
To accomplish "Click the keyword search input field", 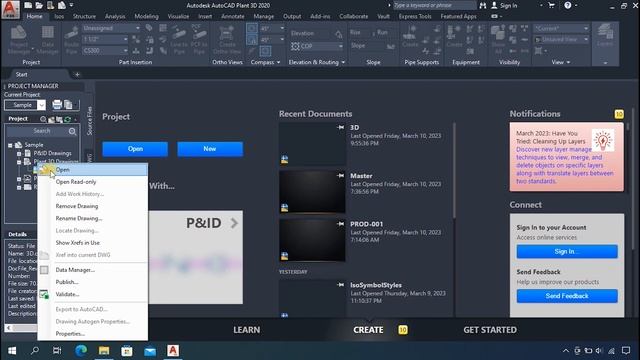I will (x=435, y=5).
